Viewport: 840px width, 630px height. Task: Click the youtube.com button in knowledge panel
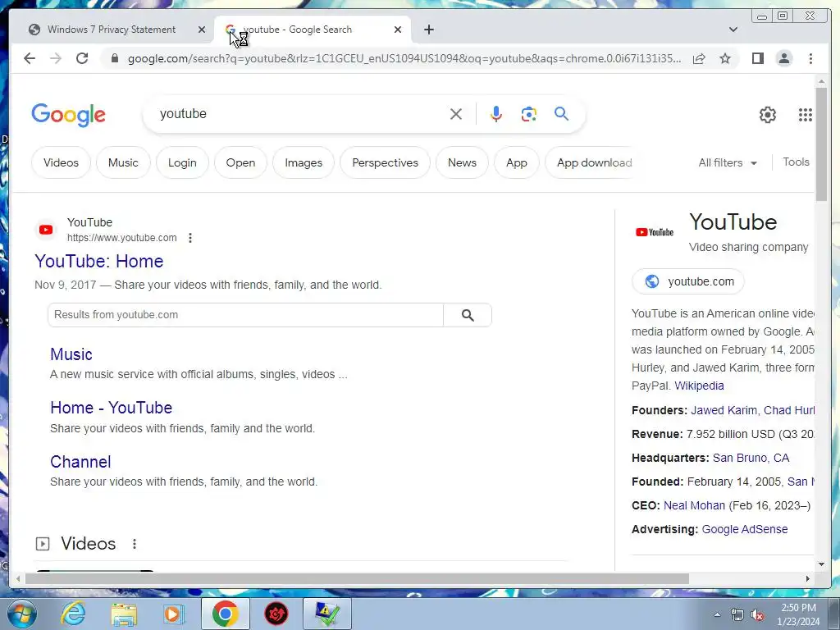point(688,282)
